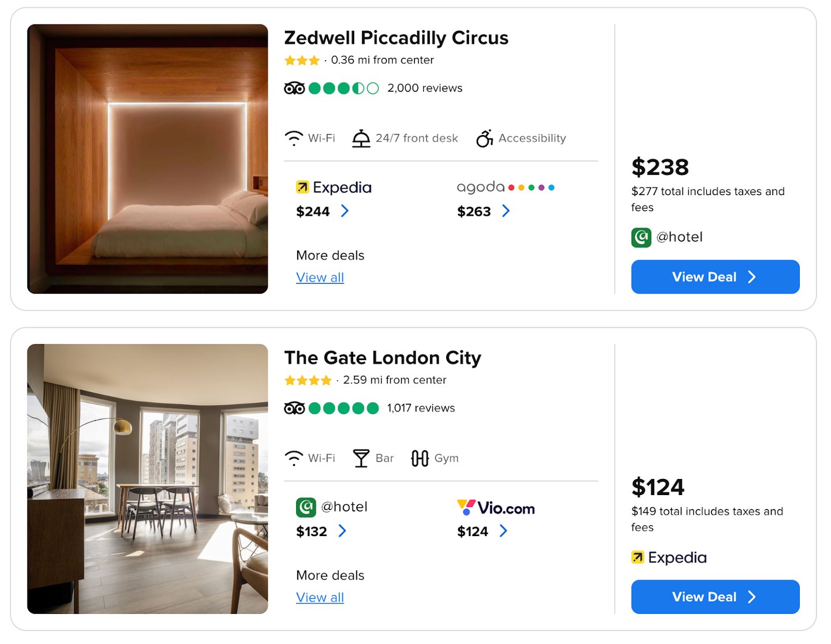Image resolution: width=831 pixels, height=644 pixels.
Task: Click the Tripadvisor owl icon for Zedwell reviews
Action: point(294,88)
